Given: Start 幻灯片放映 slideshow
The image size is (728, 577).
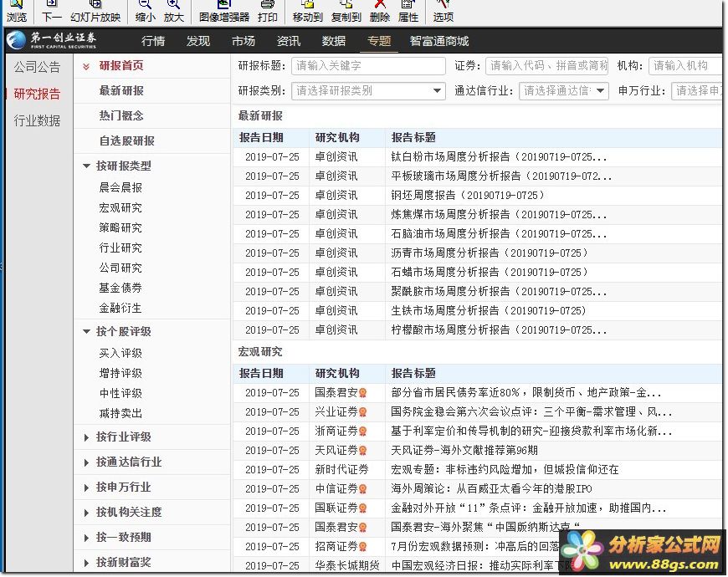Looking at the screenshot, I should tap(95, 6).
